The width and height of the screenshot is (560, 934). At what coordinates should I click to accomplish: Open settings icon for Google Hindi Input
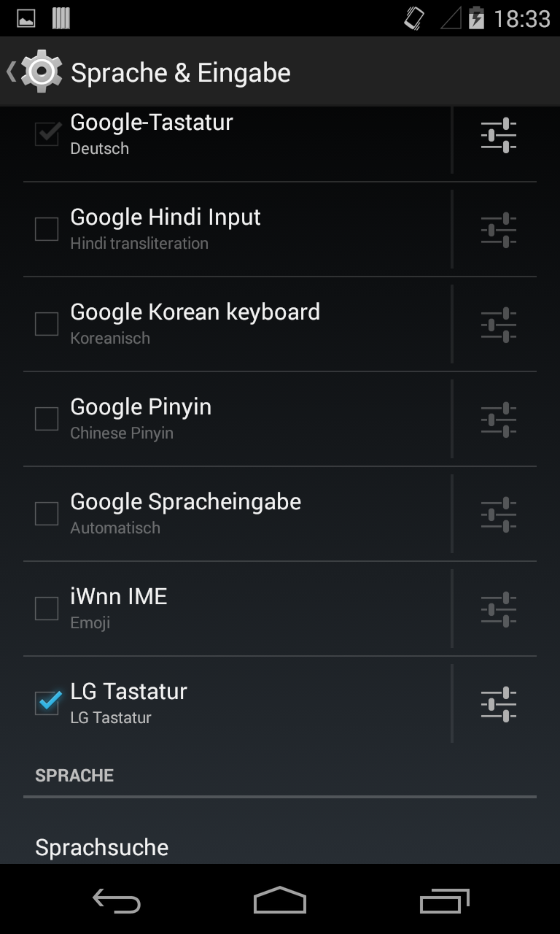point(499,230)
